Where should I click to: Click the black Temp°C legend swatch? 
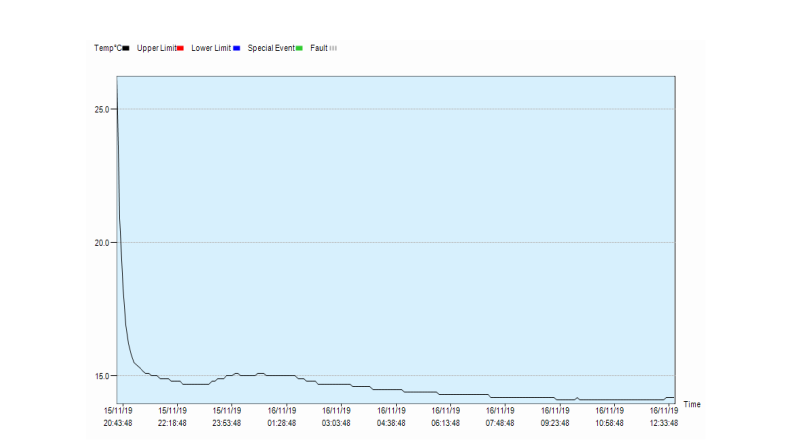point(126,48)
